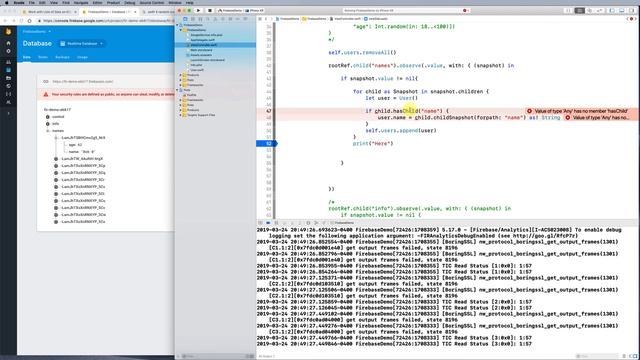Screen dimensions: 640x360
Task: Switch to the Data tab in Firebase
Action: 27,57
